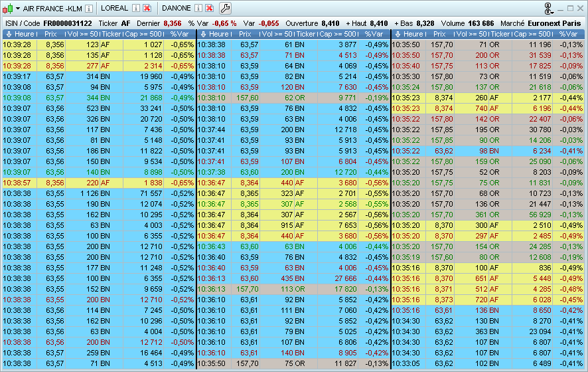Click the chain link icon at top right
588x372 pixels.
tap(549, 9)
